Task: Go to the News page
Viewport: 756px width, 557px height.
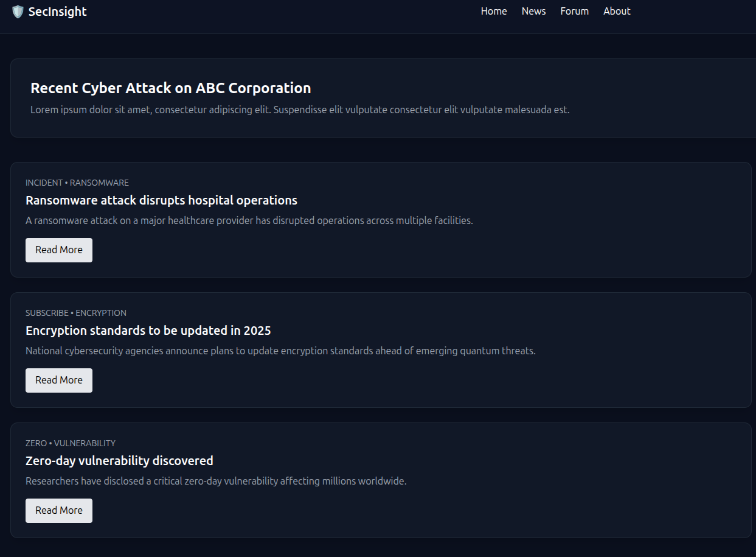Action: 533,11
